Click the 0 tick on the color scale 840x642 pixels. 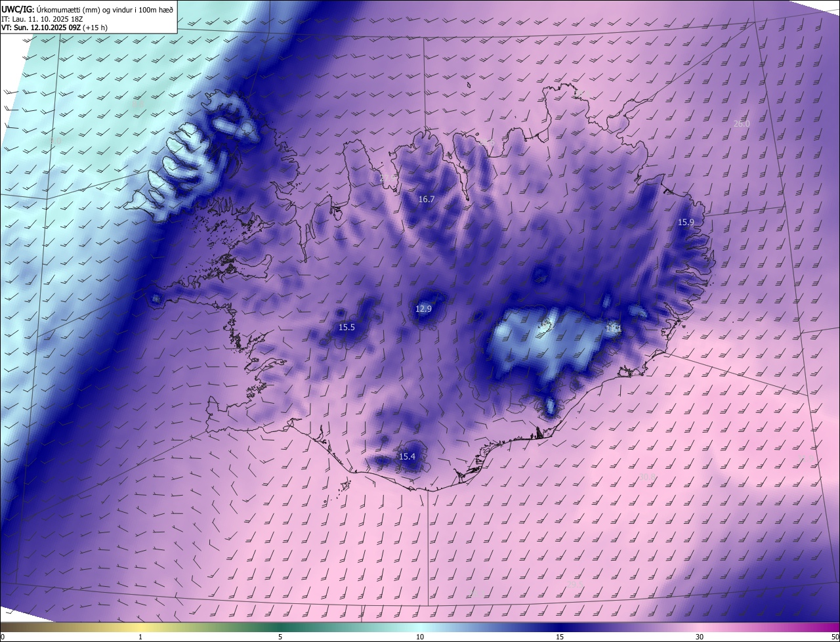(x=3, y=637)
